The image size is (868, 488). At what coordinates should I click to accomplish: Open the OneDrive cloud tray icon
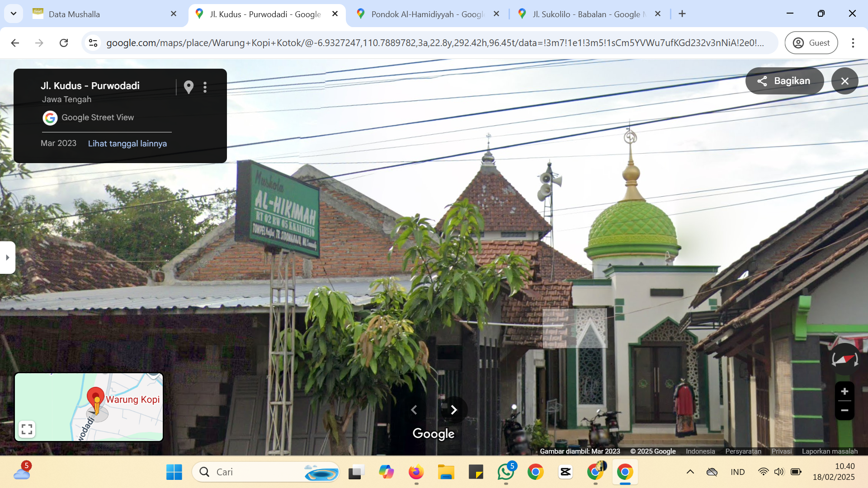(712, 472)
